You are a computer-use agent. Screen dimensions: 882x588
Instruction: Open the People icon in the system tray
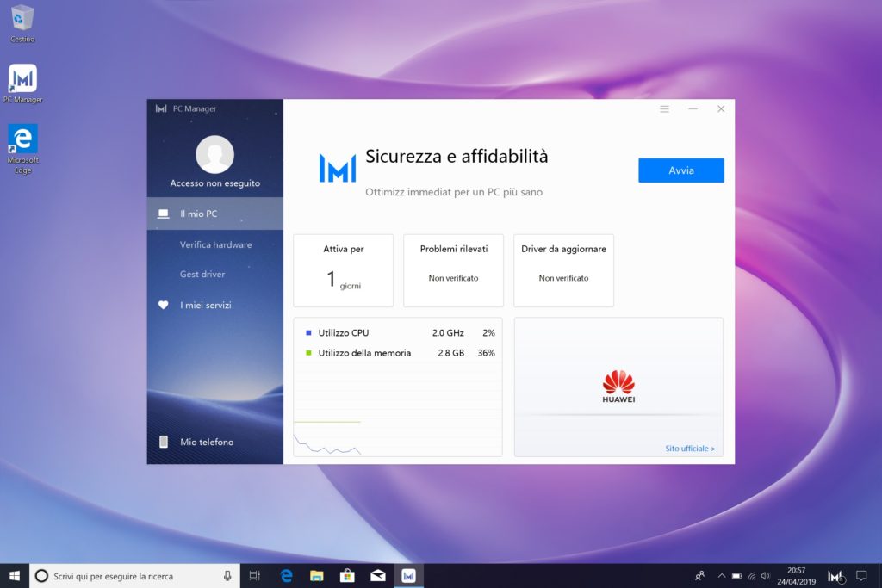coord(699,576)
